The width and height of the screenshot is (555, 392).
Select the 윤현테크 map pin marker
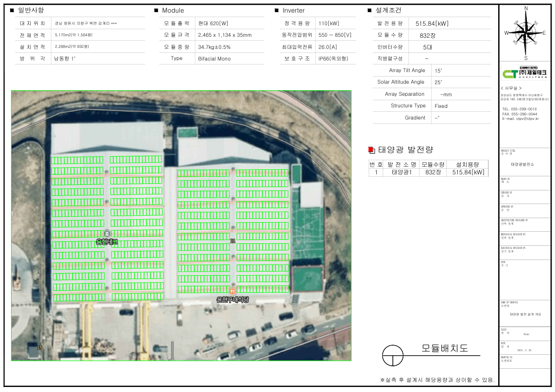(x=107, y=234)
